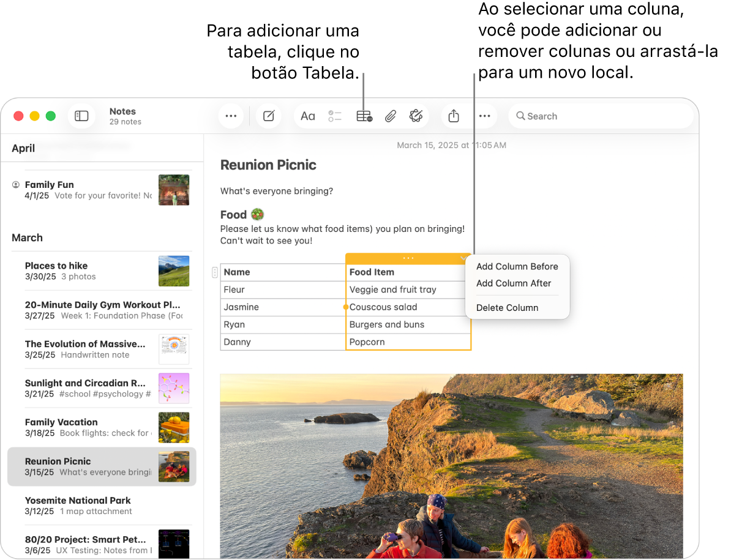Click the Jasmine table cell
Viewport: 731px width, 560px height.
point(283,307)
